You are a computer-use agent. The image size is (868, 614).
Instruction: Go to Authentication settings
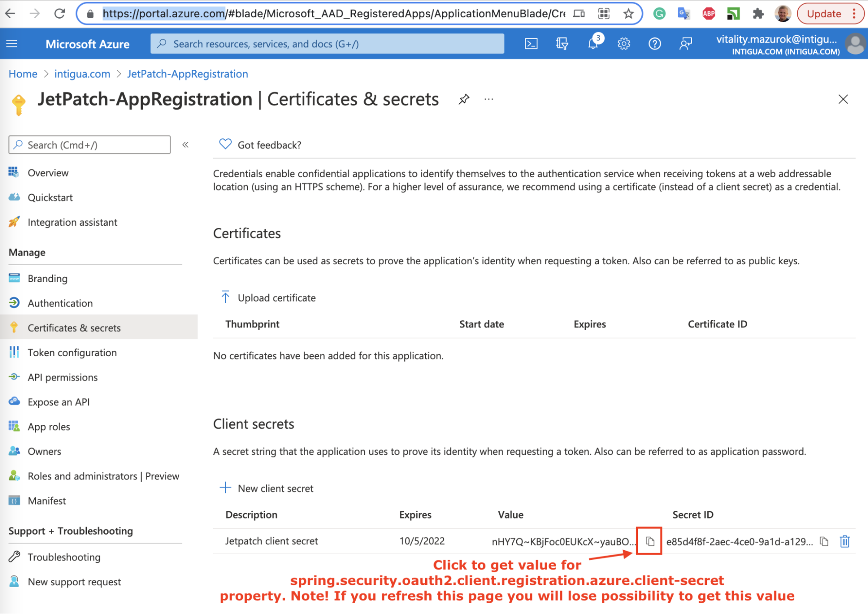click(x=60, y=303)
